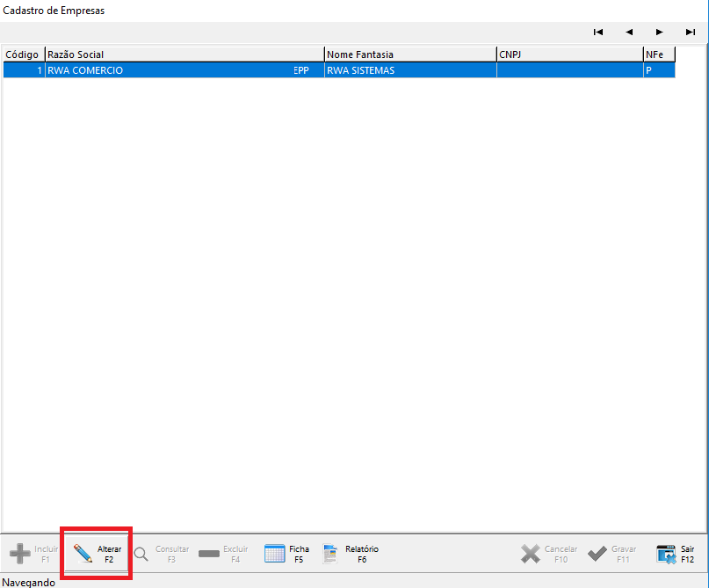Screen dimensions: 709x588
Task: Click the Gravar F11 label
Action: pos(624,554)
